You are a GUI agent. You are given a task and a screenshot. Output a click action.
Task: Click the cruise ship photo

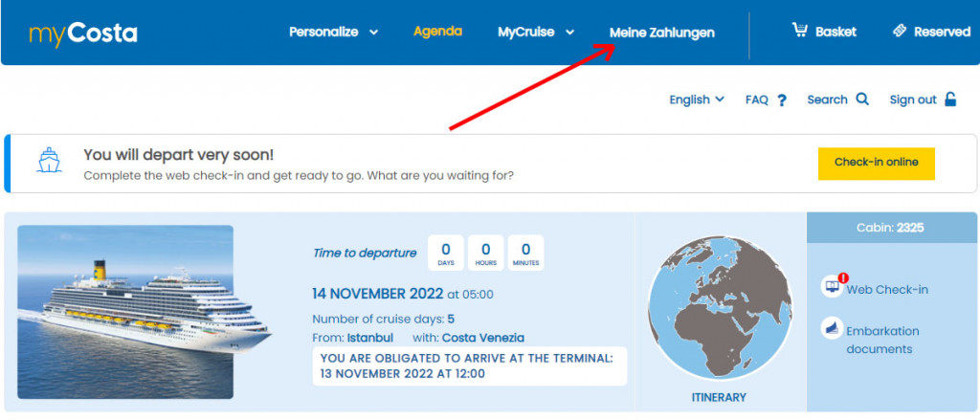click(x=125, y=311)
